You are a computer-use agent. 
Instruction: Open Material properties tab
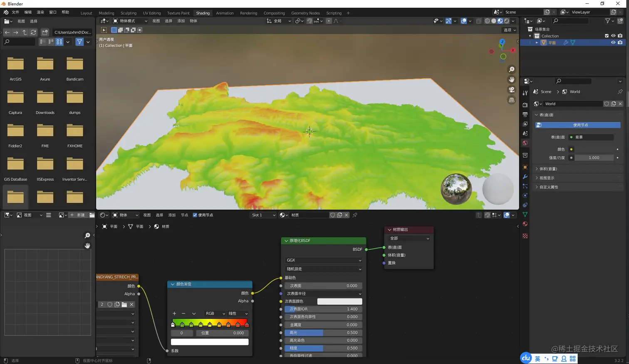(525, 224)
